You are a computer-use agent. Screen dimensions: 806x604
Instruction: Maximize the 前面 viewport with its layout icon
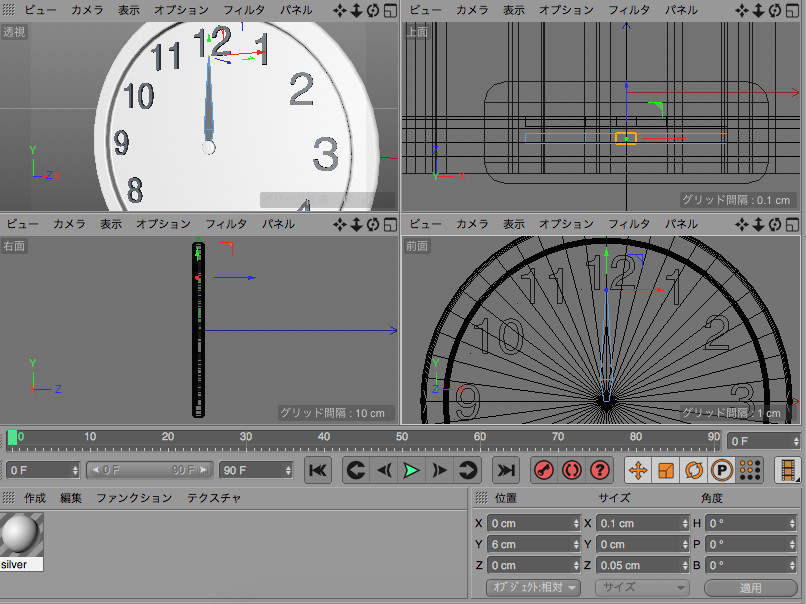coord(793,225)
